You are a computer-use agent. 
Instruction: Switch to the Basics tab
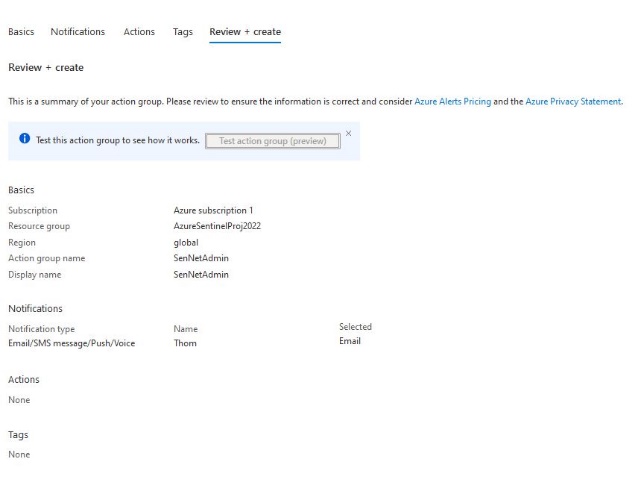point(21,32)
